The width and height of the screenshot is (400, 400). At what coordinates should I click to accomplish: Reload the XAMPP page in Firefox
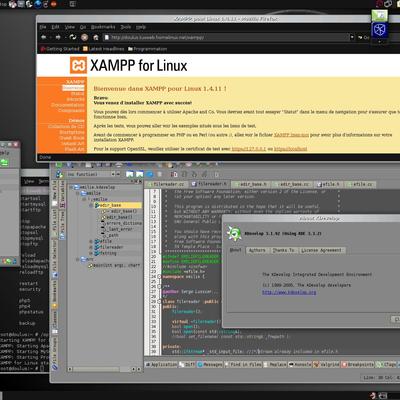tap(73, 37)
